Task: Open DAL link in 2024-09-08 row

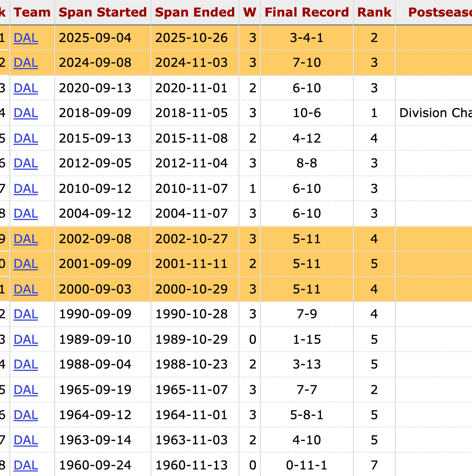Action: click(x=26, y=63)
